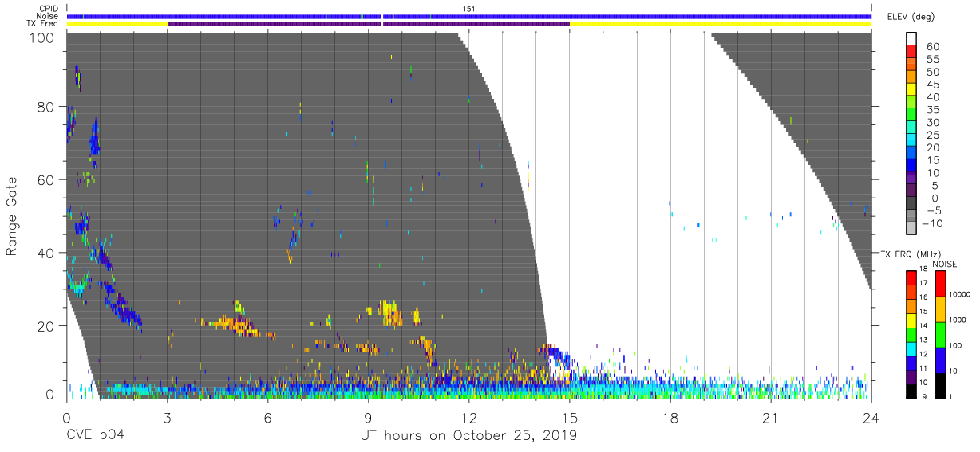This screenshot has width=980, height=452.
Task: Select the CPID label at top left
Action: pos(49,8)
